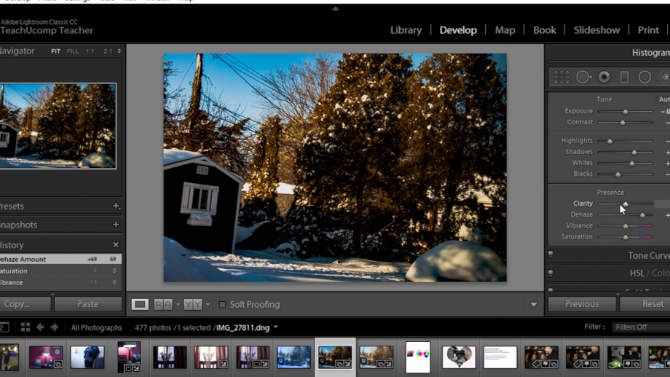
Task: Set Navigator zoom to 2:1
Action: (x=107, y=51)
